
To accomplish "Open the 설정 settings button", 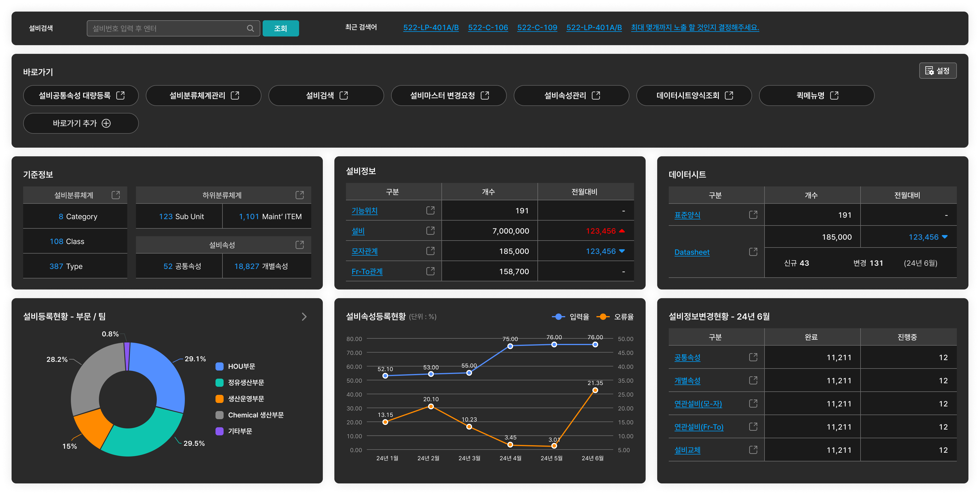I will 937,71.
